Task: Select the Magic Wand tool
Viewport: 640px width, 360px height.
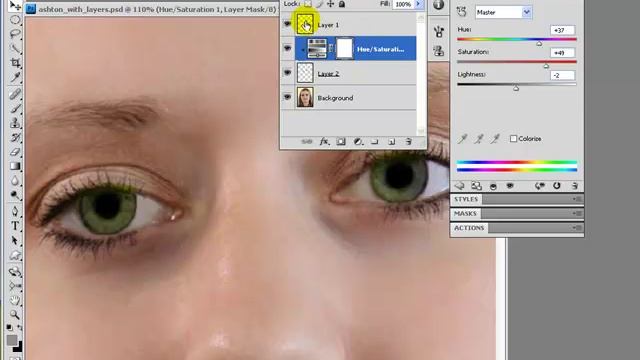Action: (x=15, y=49)
